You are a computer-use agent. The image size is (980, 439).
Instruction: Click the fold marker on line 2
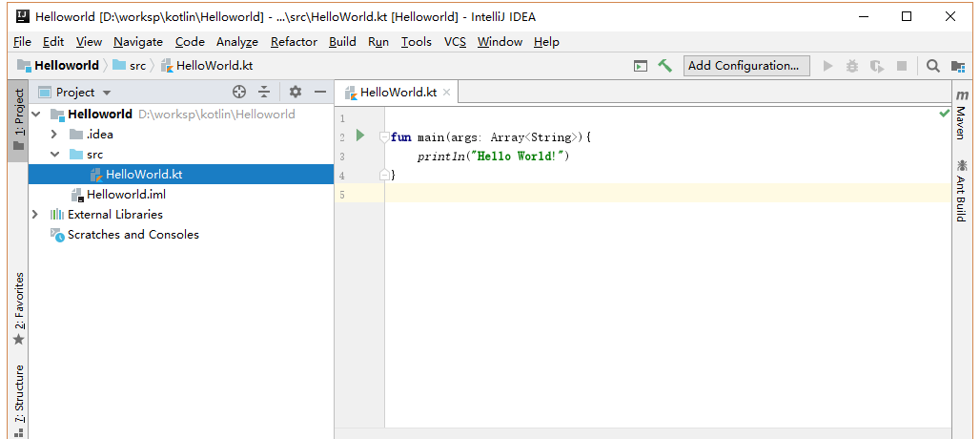pyautogui.click(x=384, y=137)
